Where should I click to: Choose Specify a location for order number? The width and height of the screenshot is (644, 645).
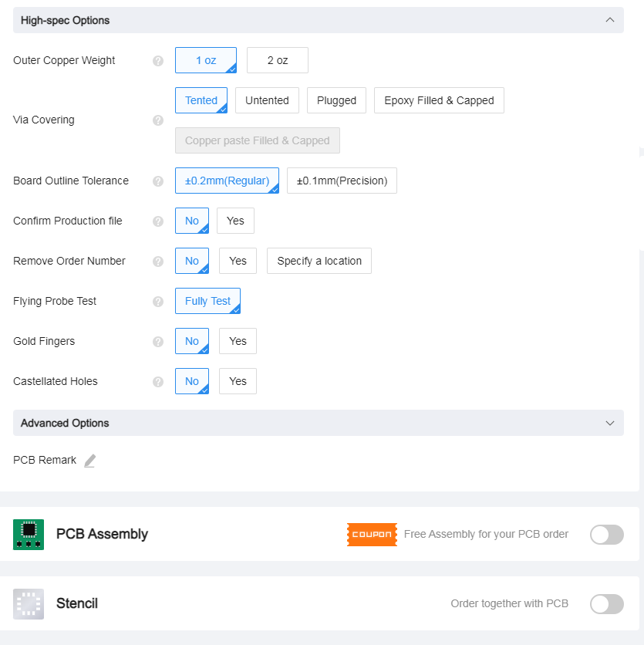click(319, 261)
